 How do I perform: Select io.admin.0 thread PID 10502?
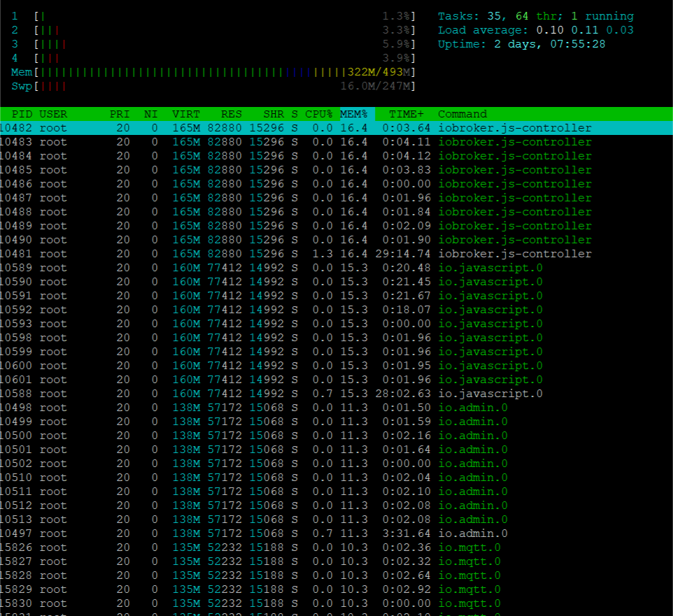coord(336,464)
